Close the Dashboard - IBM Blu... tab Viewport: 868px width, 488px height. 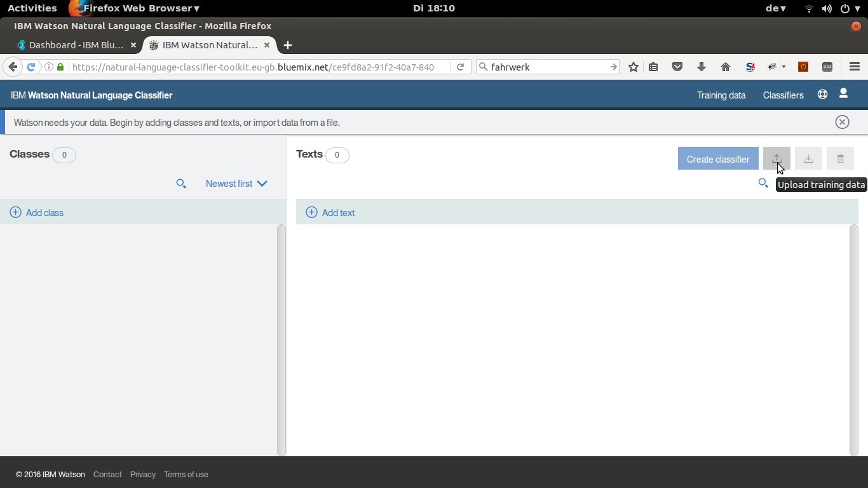point(133,45)
